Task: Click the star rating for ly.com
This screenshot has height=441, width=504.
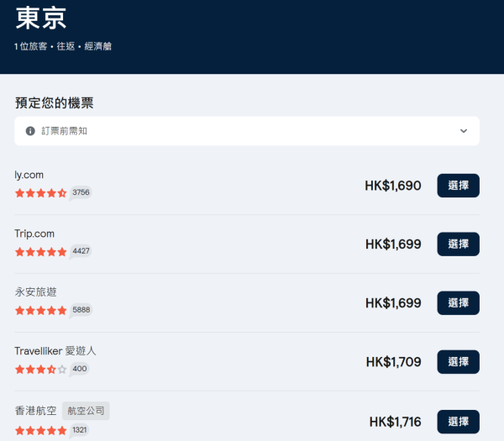Action: 40,193
